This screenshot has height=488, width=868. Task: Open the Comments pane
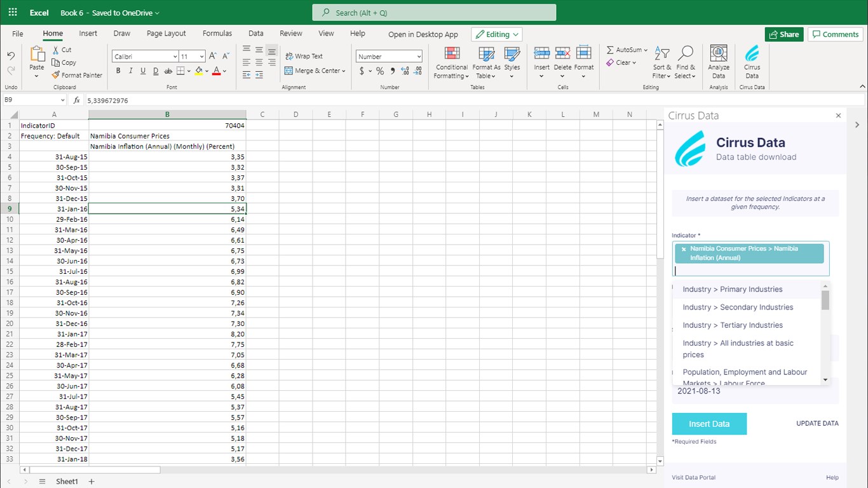point(836,34)
